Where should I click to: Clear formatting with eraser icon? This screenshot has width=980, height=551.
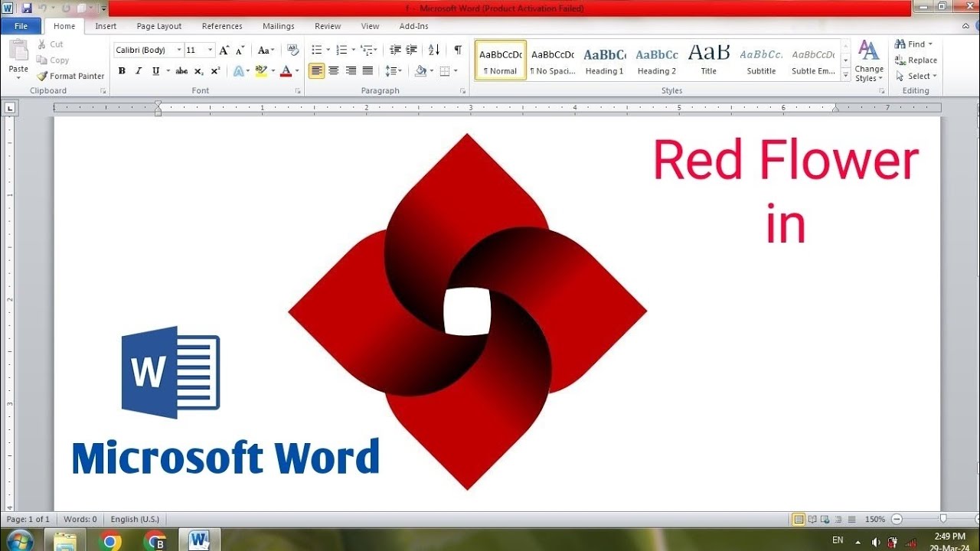click(x=292, y=51)
